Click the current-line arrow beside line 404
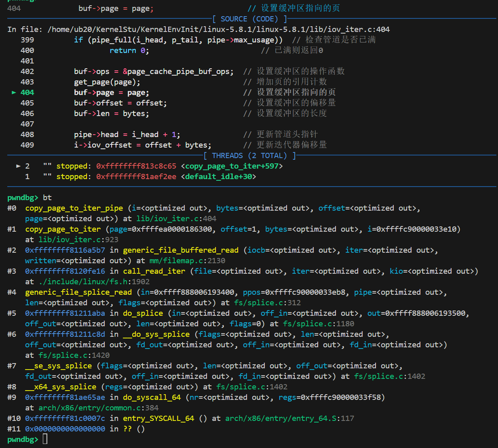 click(14, 93)
